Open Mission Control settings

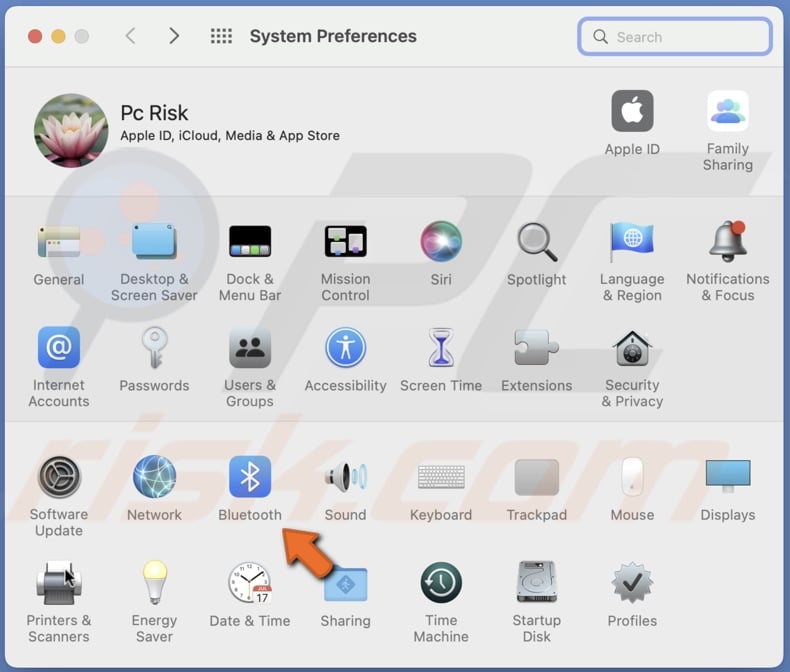(x=345, y=242)
